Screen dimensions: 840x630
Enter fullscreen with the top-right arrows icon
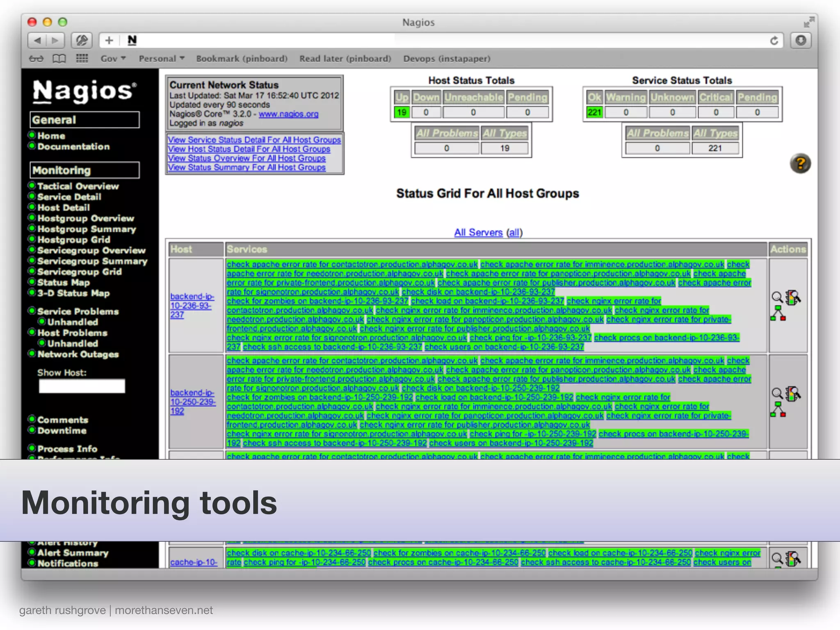click(x=808, y=22)
